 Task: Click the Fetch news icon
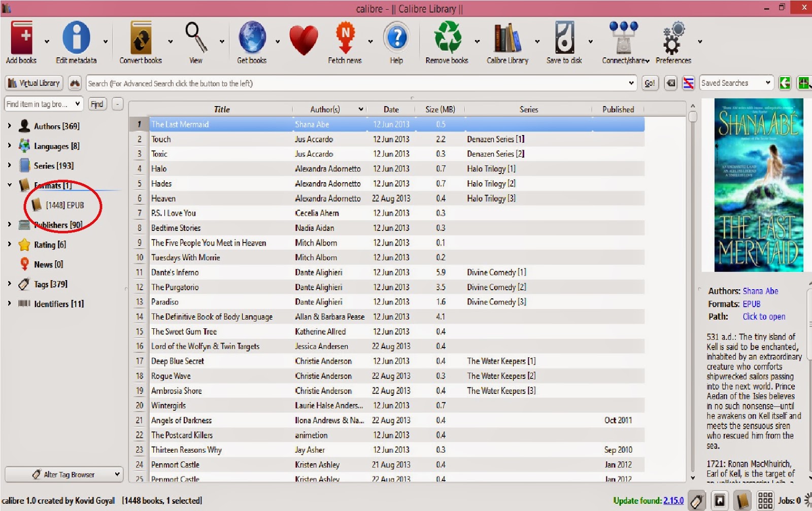pos(345,38)
